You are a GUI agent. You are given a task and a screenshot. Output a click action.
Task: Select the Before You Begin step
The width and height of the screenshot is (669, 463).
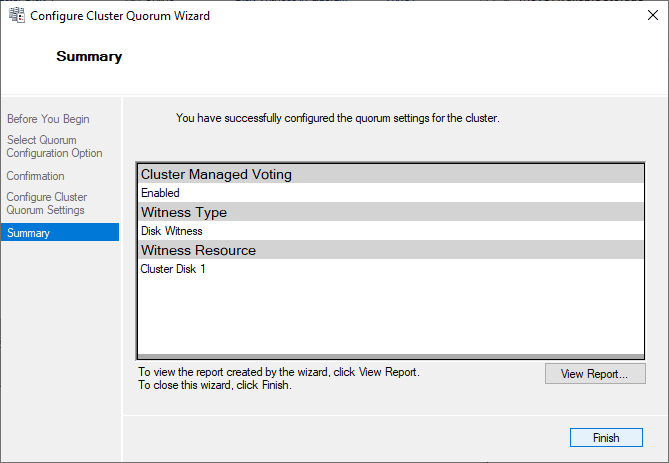[x=48, y=120]
